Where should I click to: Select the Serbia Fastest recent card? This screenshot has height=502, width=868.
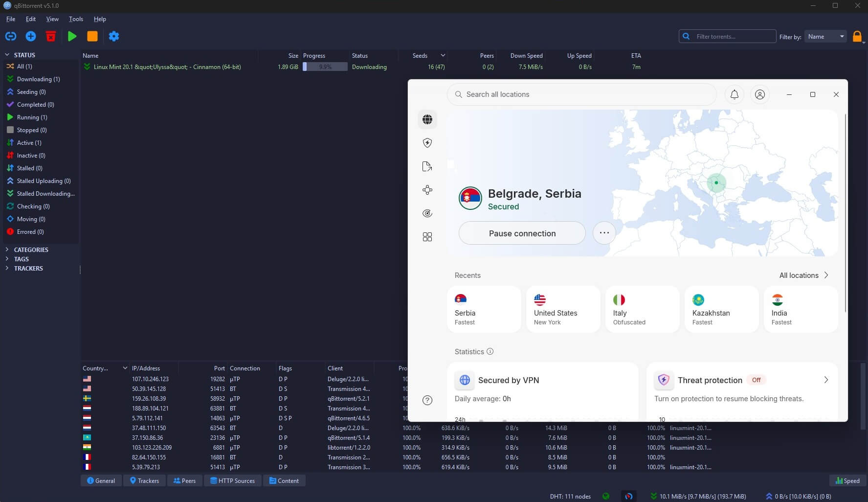click(x=484, y=310)
